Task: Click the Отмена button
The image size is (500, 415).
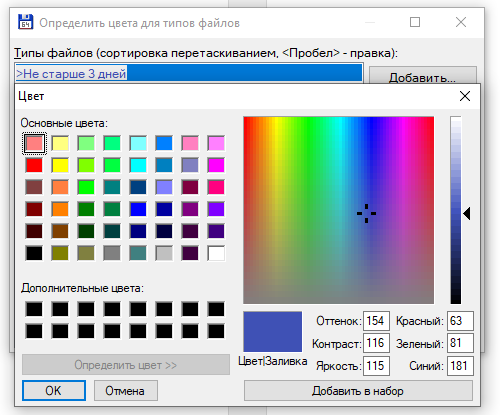Action: [x=126, y=391]
